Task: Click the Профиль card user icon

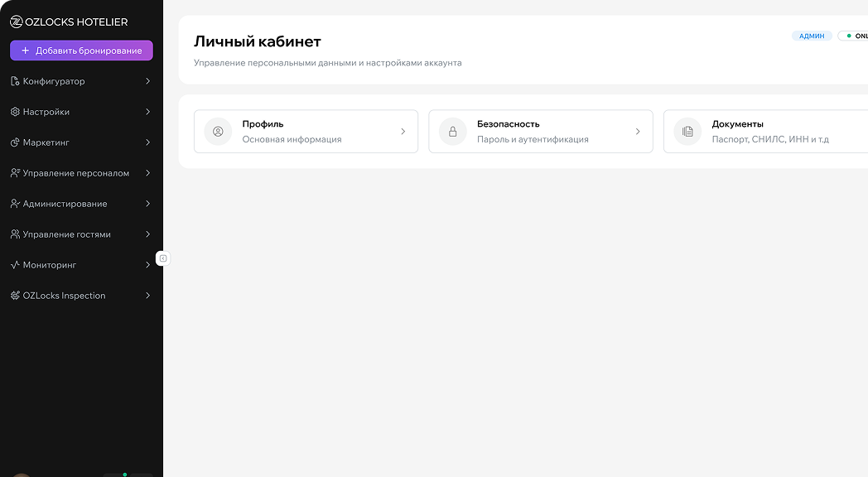Action: [x=218, y=132]
